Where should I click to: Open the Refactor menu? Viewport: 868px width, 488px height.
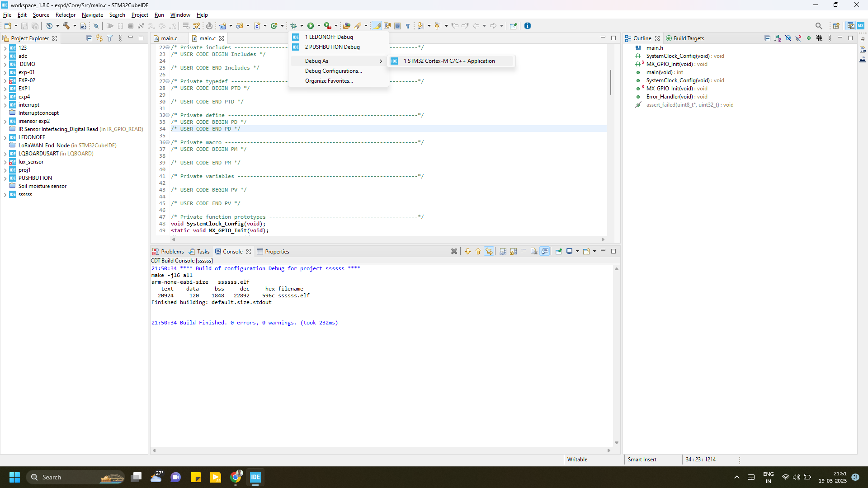point(66,14)
